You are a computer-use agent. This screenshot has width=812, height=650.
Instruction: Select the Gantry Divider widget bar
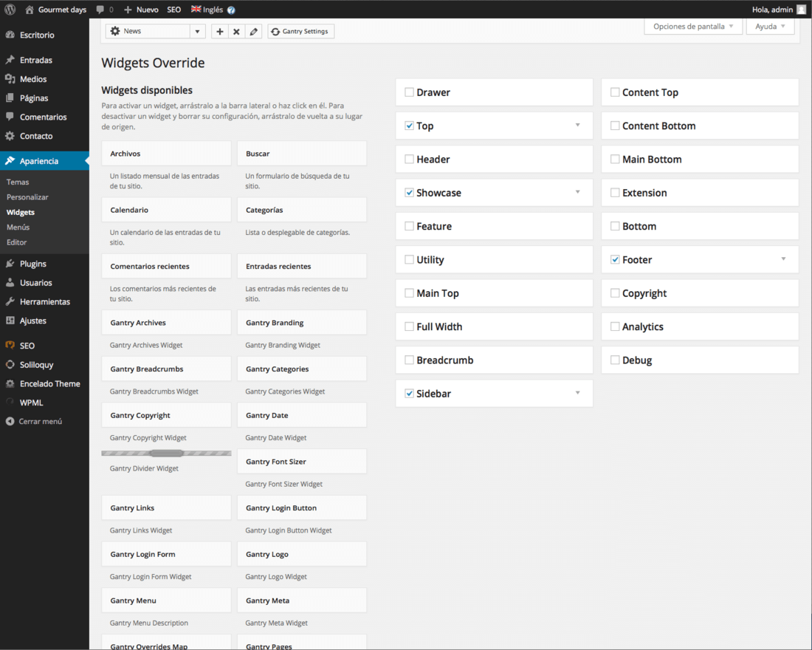pos(166,454)
